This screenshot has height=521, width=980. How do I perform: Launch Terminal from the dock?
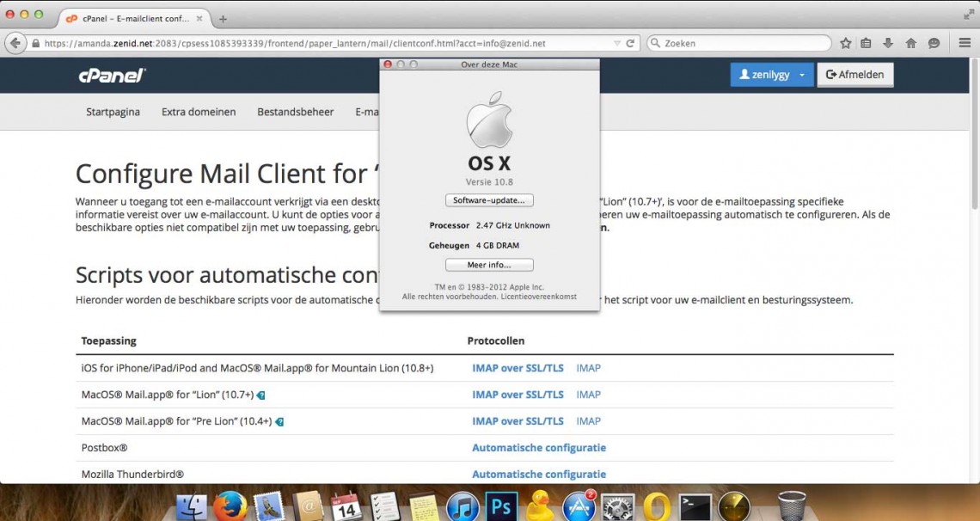click(x=695, y=506)
